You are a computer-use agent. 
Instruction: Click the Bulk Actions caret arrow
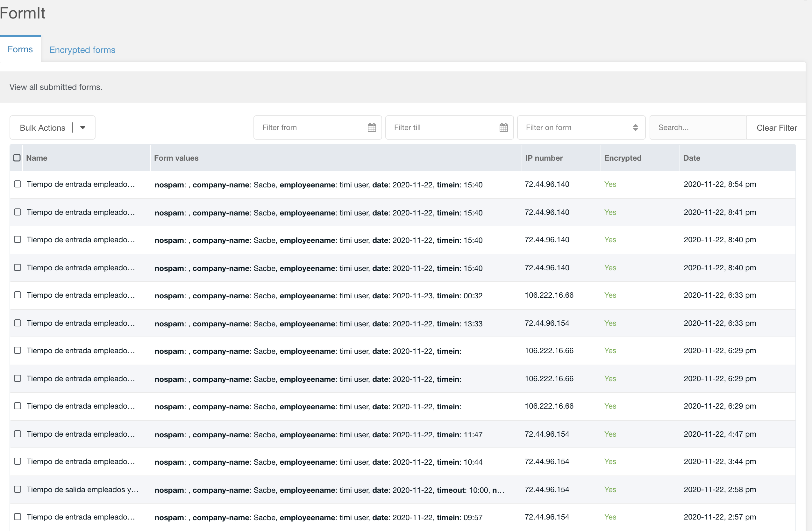point(82,128)
